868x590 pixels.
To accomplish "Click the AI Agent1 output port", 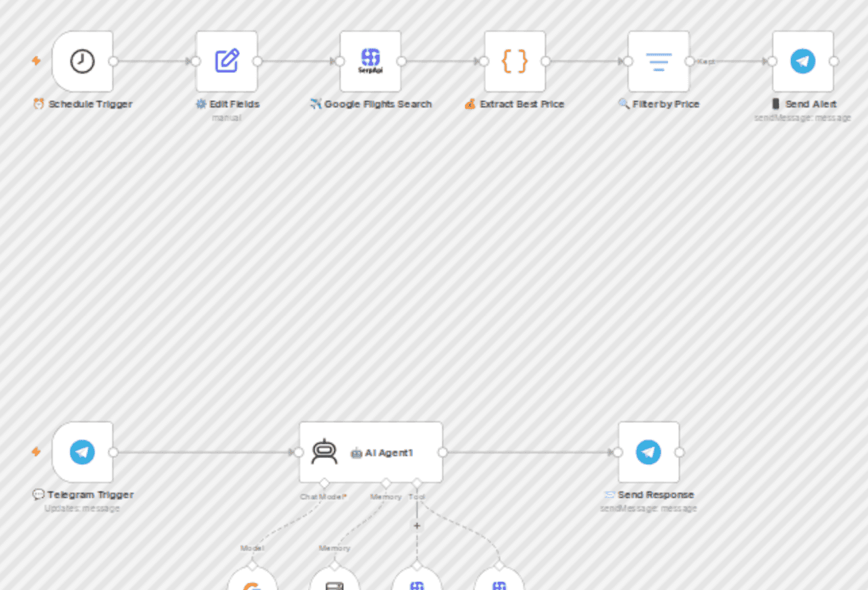I will point(443,452).
